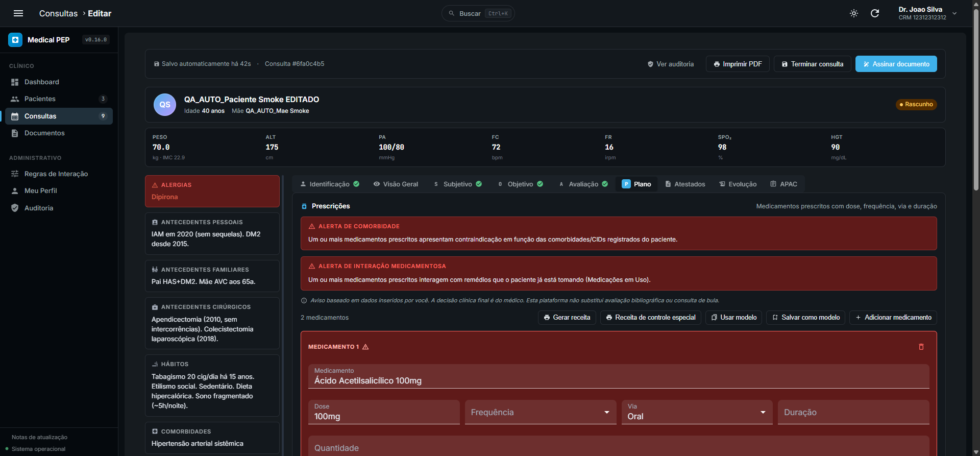Select Consultas in the sidebar
This screenshot has width=980, height=456.
coord(59,116)
